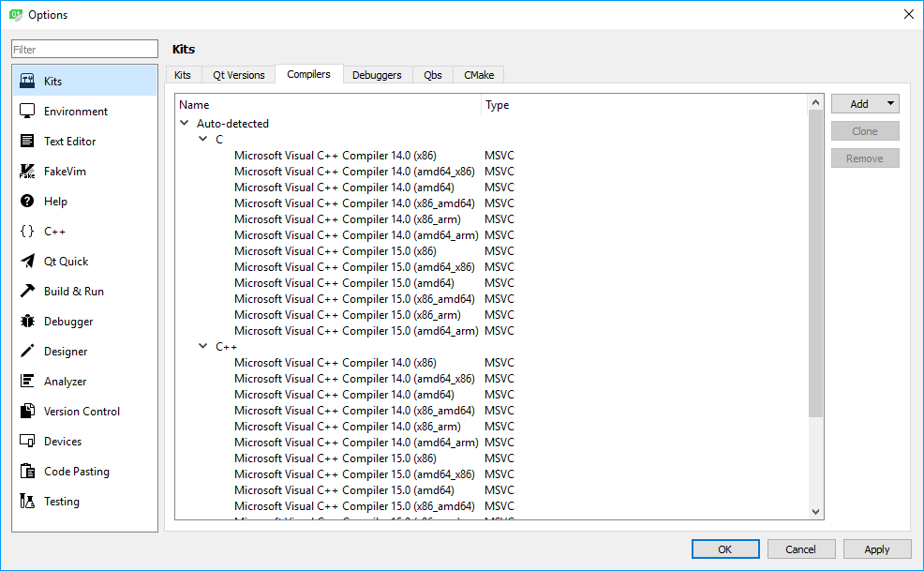This screenshot has width=924, height=571.
Task: Open the Add button dropdown arrow
Action: point(890,104)
